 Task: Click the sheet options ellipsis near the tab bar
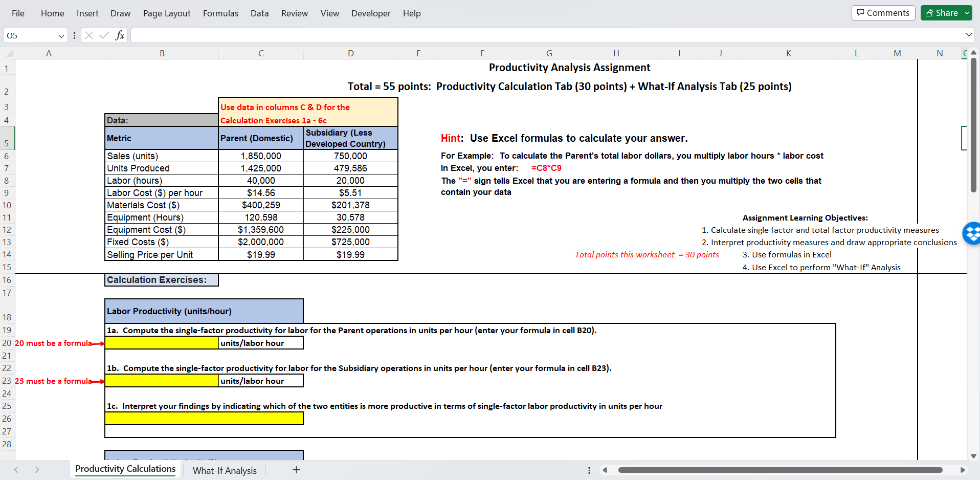click(589, 470)
